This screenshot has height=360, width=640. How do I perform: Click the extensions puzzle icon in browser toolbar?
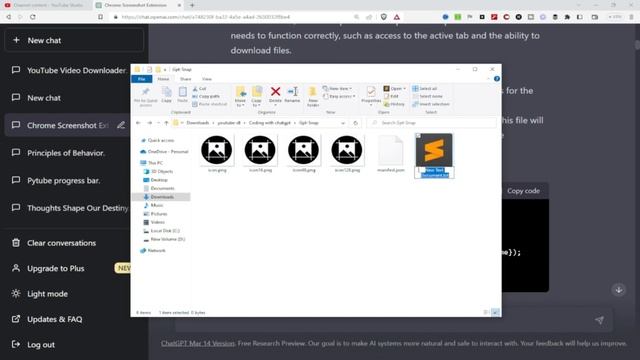(x=567, y=17)
